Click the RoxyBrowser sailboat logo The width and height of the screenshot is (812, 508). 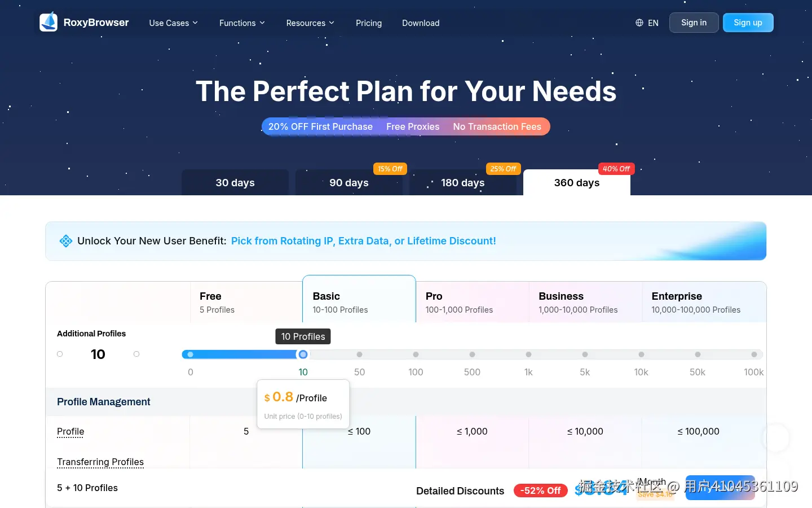click(x=48, y=22)
